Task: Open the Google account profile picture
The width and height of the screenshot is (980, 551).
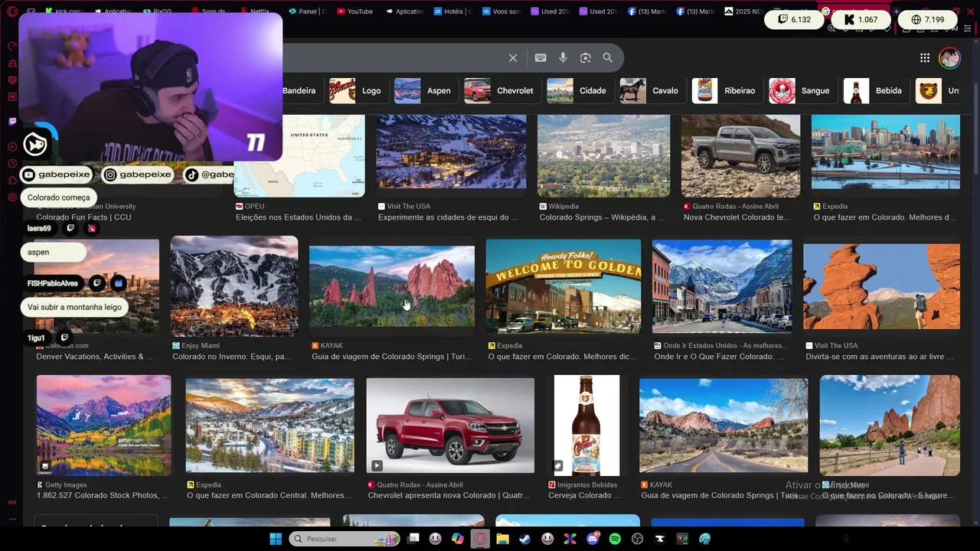Action: coord(949,58)
